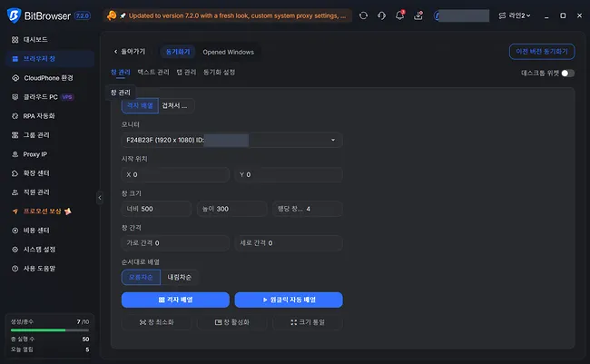Select 브라우저 창 in the sidebar
The height and width of the screenshot is (364, 590).
50,59
